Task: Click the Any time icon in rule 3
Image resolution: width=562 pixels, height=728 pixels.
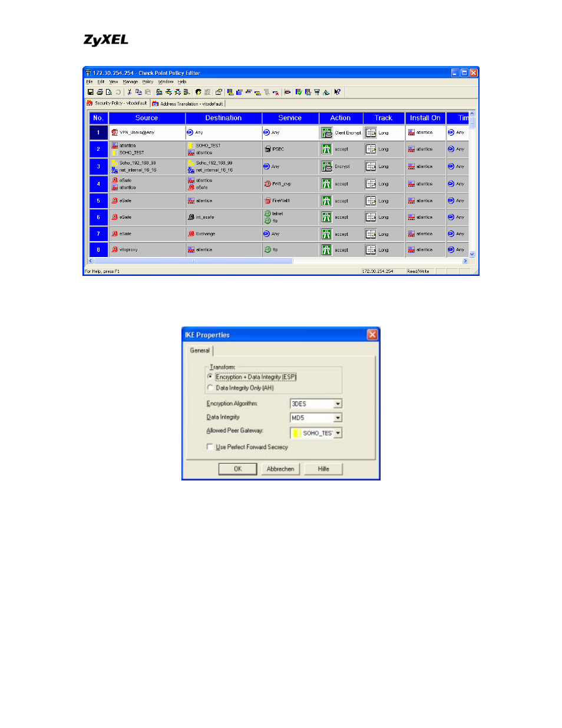Action: tap(451, 166)
